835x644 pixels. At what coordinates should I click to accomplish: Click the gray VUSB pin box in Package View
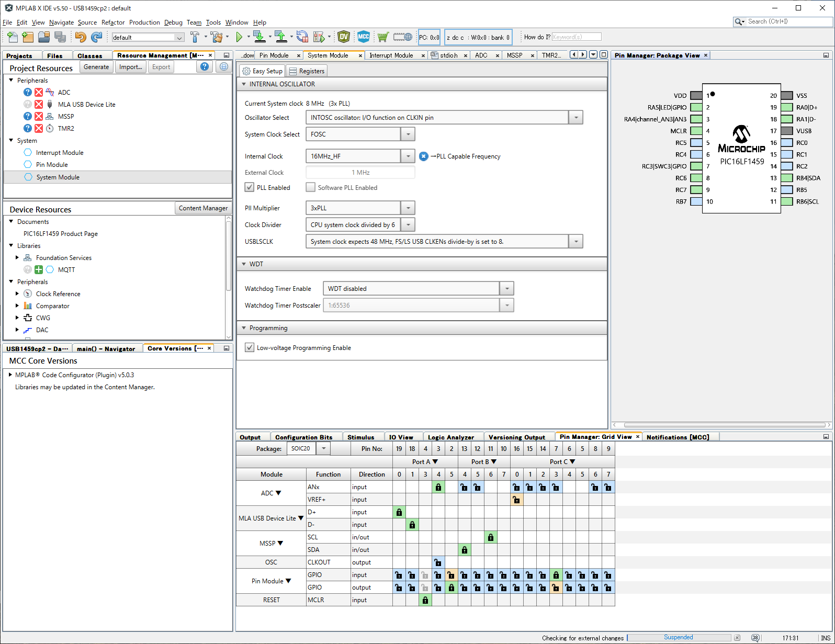pyautogui.click(x=787, y=131)
